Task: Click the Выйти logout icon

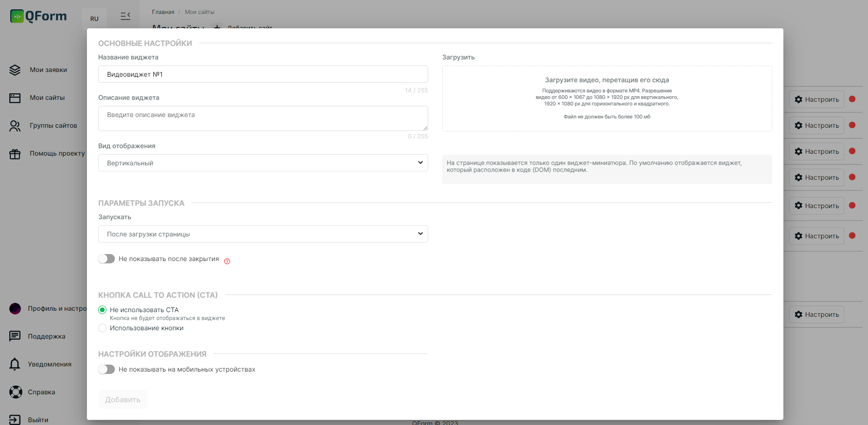Action: pyautogui.click(x=15, y=420)
